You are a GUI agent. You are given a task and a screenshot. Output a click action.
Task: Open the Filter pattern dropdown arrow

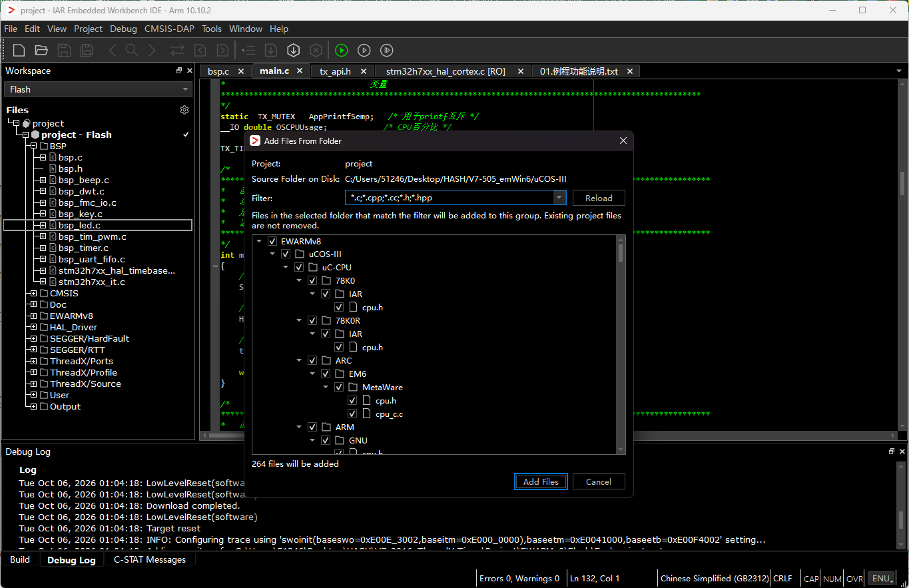pos(559,198)
